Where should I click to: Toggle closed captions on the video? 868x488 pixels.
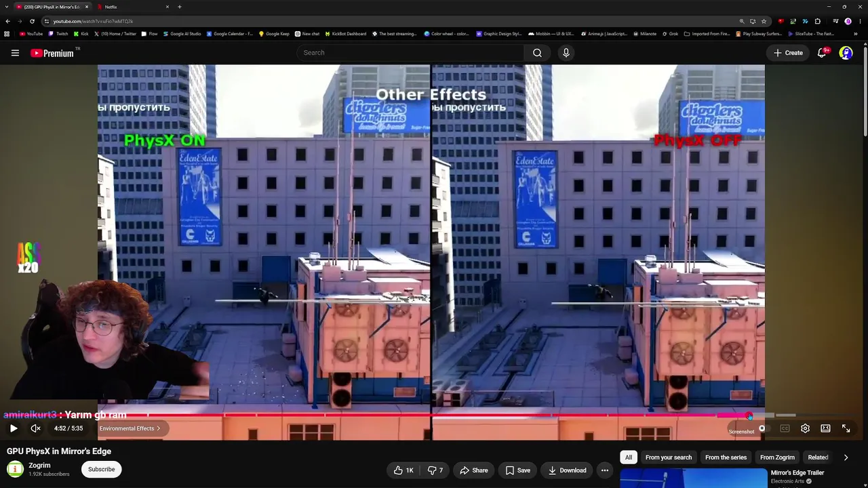[x=785, y=428]
